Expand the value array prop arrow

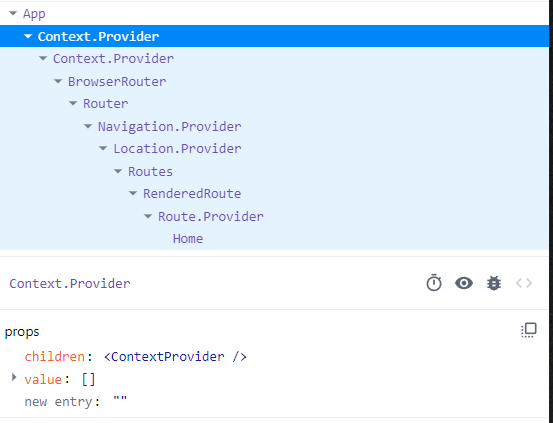[x=14, y=377]
